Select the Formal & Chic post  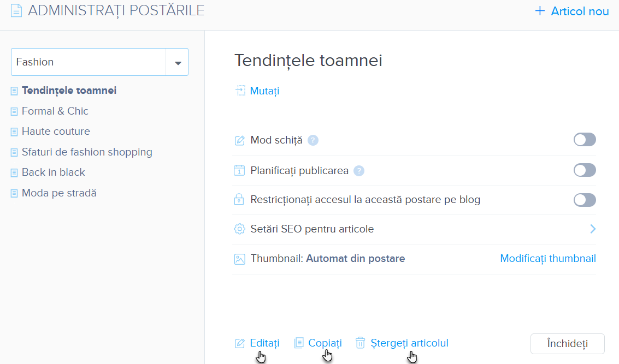[55, 111]
